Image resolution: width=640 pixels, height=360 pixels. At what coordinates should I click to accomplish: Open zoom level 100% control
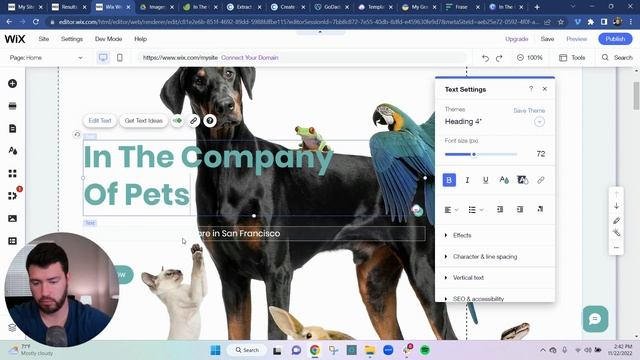(x=530, y=58)
